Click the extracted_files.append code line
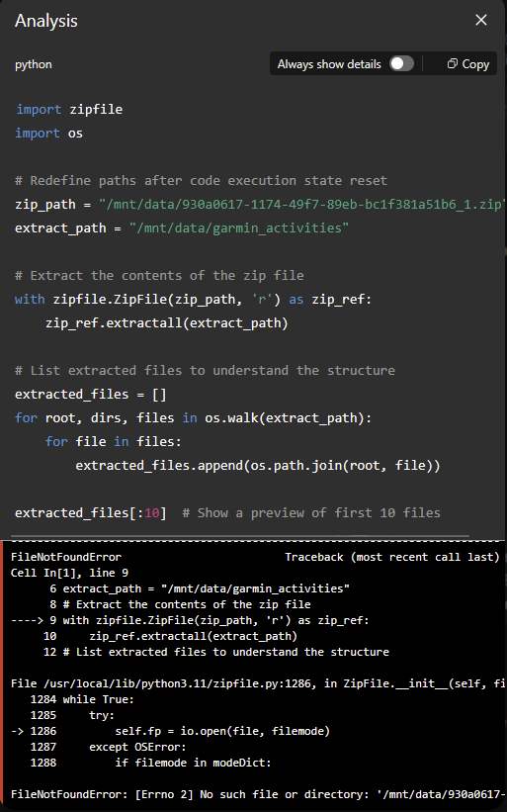 258,465
